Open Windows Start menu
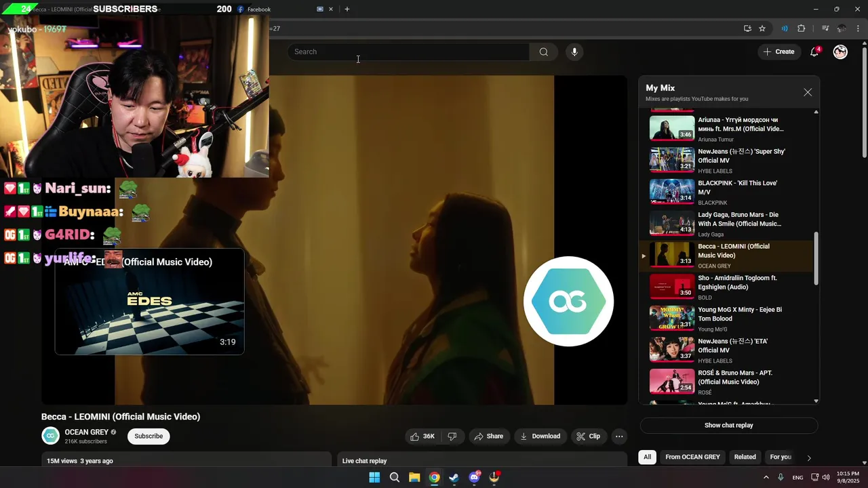 (374, 477)
